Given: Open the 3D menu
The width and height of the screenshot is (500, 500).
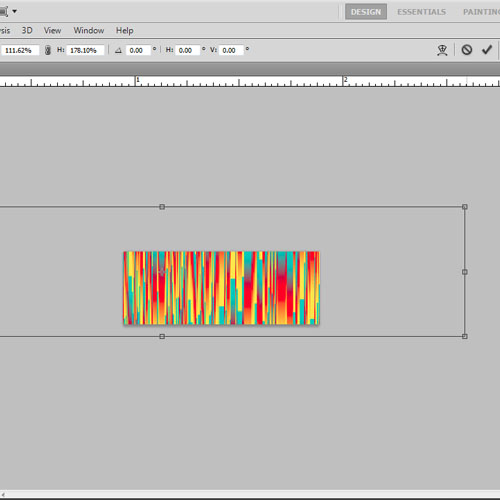Looking at the screenshot, I should pos(27,30).
